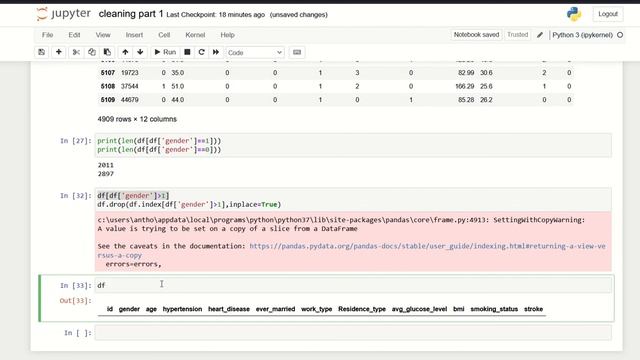Click the 'Residence_type' column header
This screenshot has height=360, width=640.
tap(362, 309)
